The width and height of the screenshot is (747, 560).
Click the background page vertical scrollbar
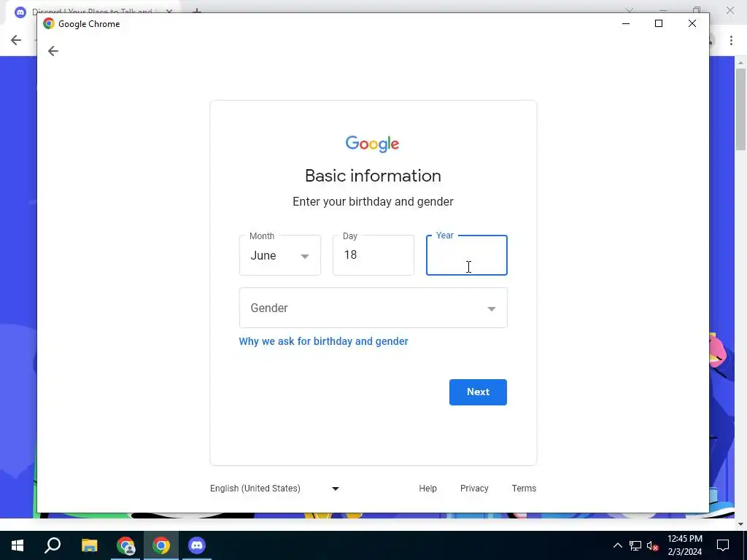[740, 109]
